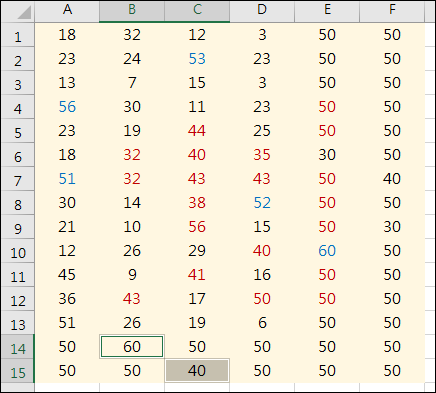Screen dimensions: 436x393
Task: Select row 10 header
Action: tap(18, 251)
